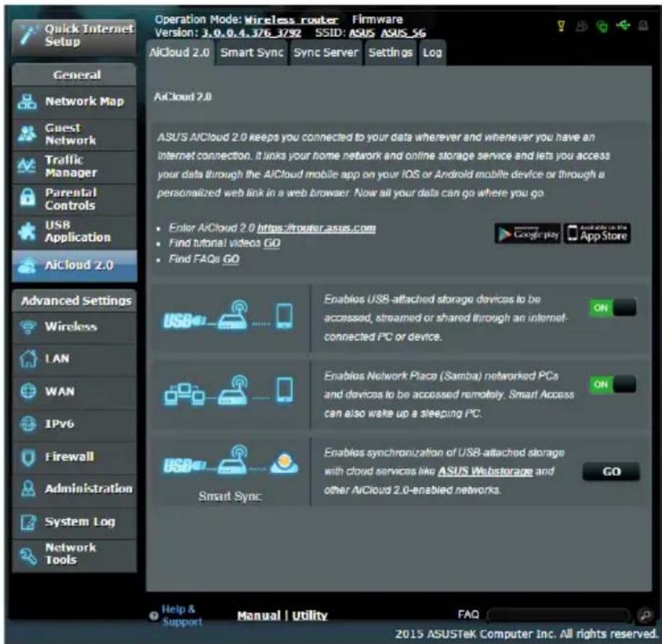Open Traffic Manager page

point(74,166)
